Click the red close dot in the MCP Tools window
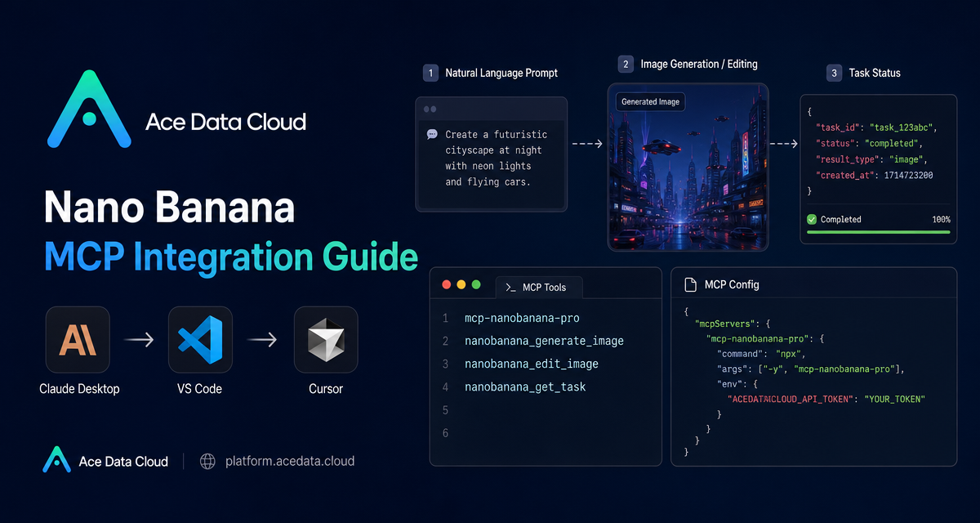Viewport: 980px width, 523px height. click(446, 284)
